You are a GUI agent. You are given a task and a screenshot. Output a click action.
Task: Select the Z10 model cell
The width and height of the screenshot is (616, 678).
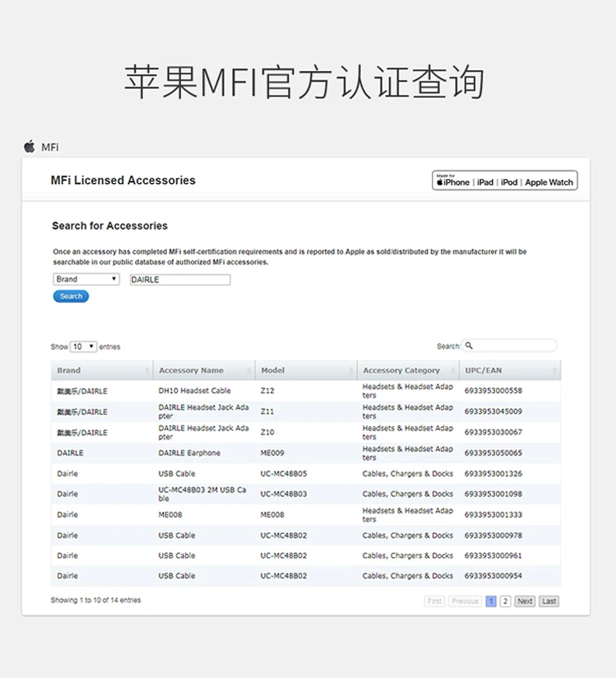coord(267,432)
